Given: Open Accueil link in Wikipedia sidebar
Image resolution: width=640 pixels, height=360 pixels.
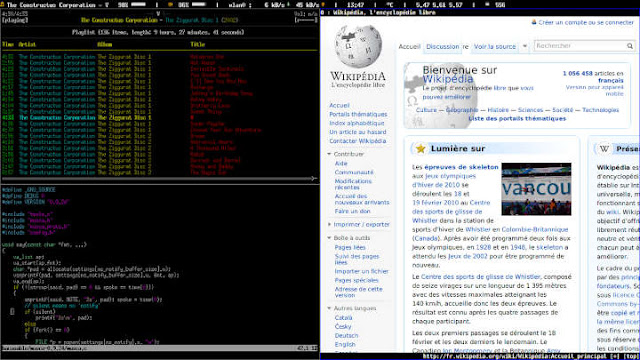Looking at the screenshot, I should 340,105.
